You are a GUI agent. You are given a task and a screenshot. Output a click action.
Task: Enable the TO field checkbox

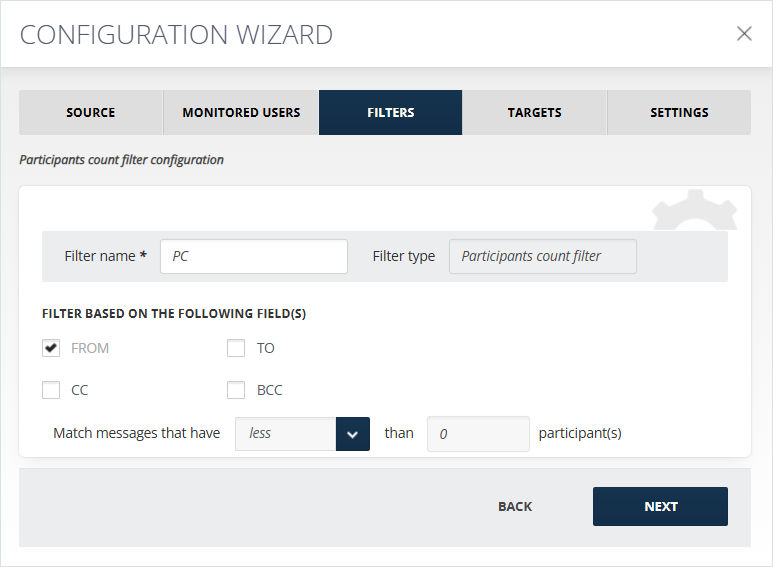(x=236, y=348)
